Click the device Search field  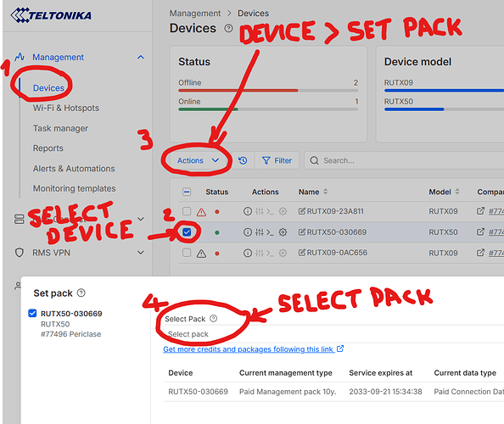click(x=404, y=160)
